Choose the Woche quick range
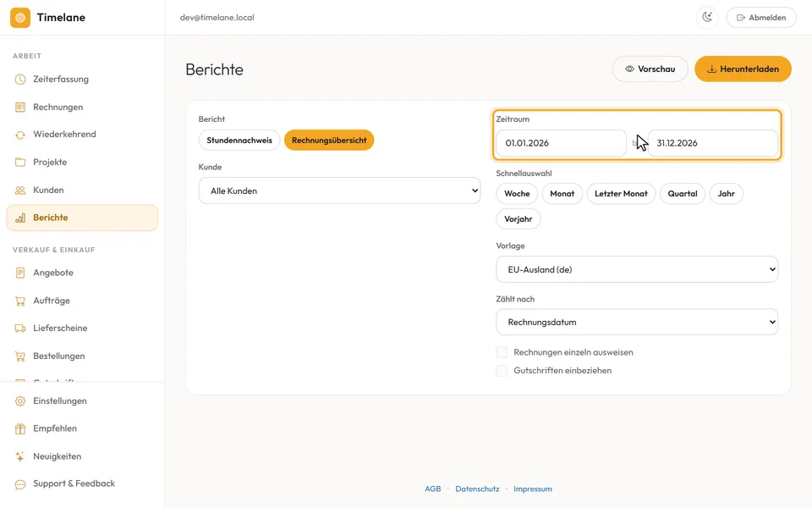812x508 pixels. [x=517, y=194]
